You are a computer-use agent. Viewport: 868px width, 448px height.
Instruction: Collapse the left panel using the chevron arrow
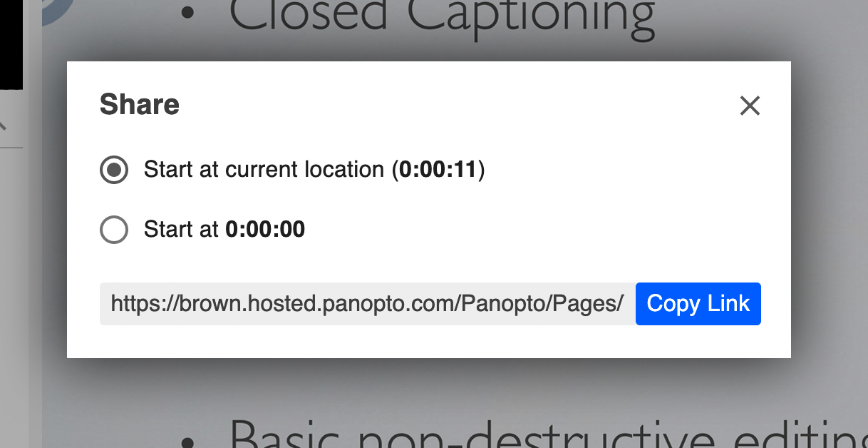[2, 126]
